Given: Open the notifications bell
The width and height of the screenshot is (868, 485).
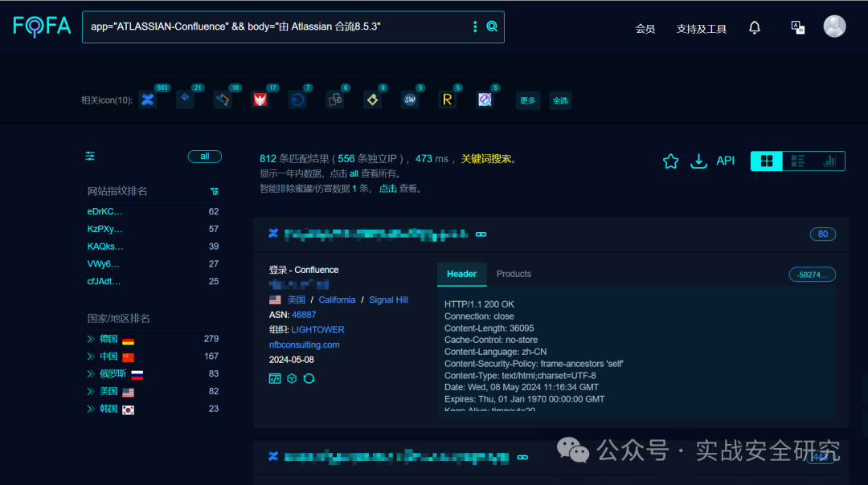Looking at the screenshot, I should click(755, 27).
